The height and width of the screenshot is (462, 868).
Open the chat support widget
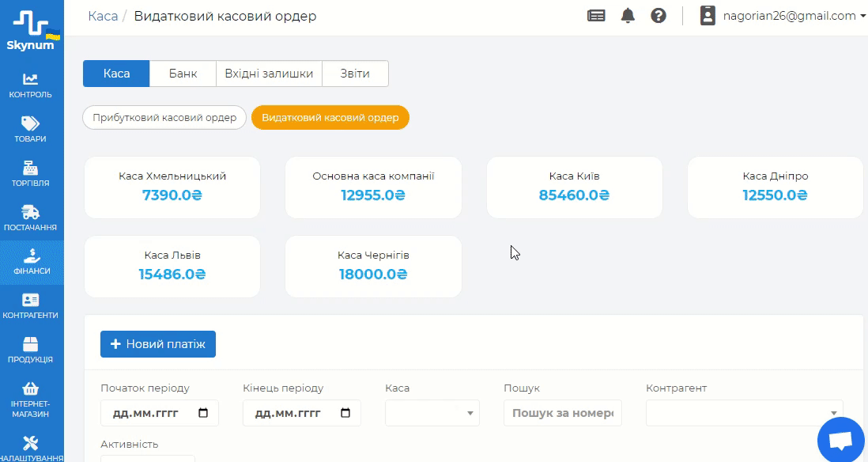tap(840, 439)
